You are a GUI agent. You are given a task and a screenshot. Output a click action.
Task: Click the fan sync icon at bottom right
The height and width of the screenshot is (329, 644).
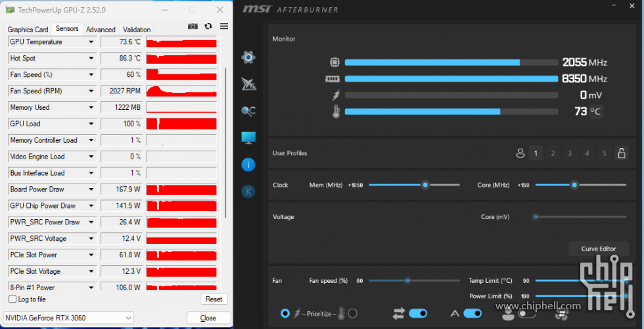(x=561, y=314)
